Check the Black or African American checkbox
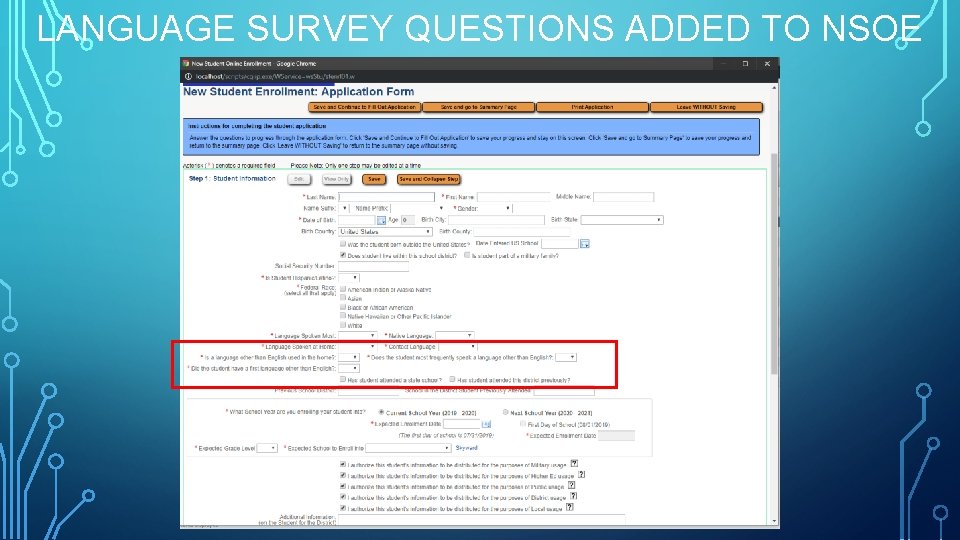This screenshot has width=960, height=540. 343,307
